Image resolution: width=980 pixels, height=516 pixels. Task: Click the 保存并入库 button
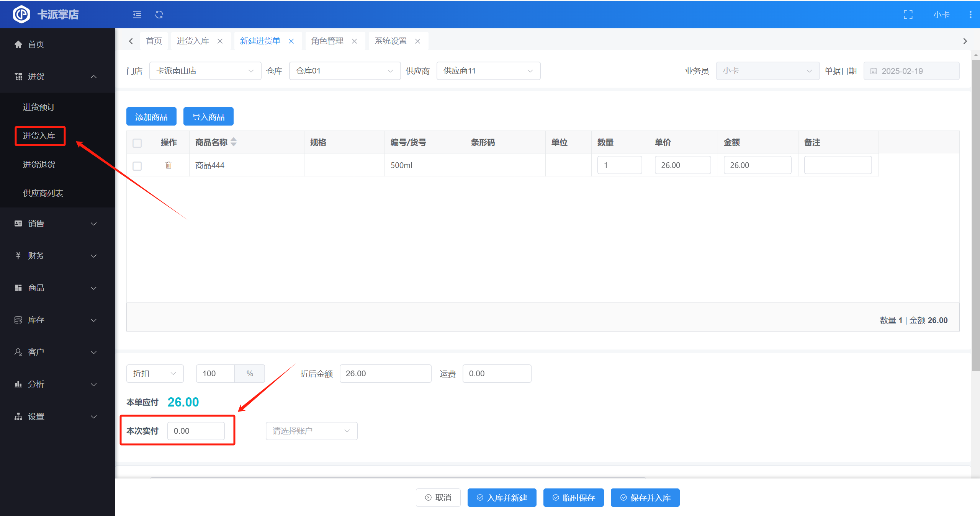pos(645,498)
